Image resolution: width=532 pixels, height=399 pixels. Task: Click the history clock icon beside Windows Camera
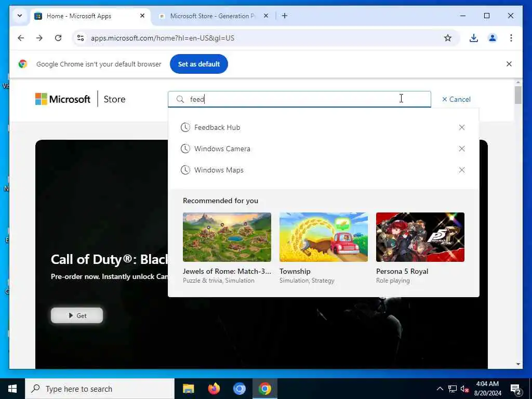tap(185, 149)
